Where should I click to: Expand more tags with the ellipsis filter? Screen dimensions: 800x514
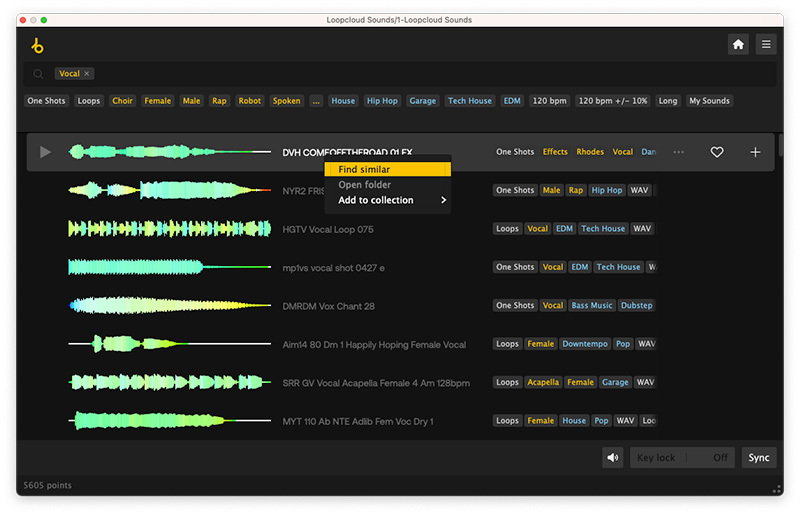(316, 101)
